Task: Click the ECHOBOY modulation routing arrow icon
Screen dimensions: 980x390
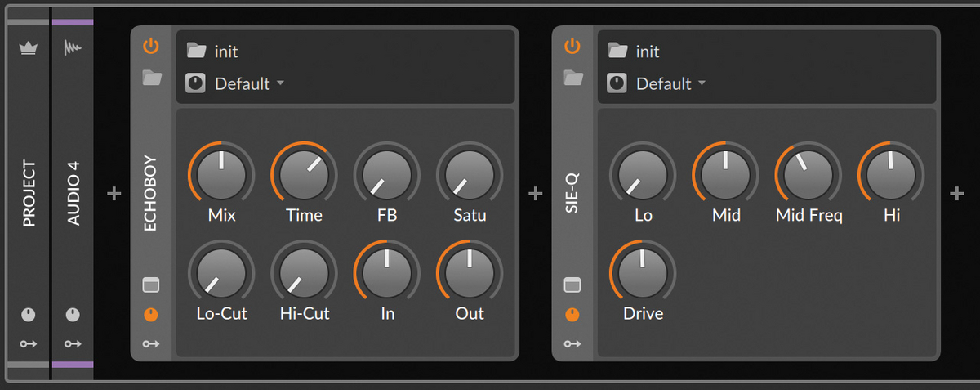Action: 151,344
